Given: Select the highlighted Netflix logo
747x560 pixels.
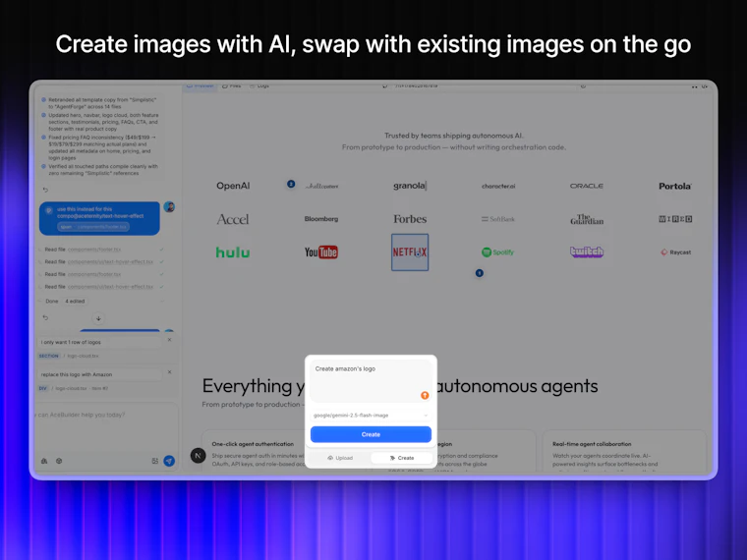Looking at the screenshot, I should pos(410,252).
